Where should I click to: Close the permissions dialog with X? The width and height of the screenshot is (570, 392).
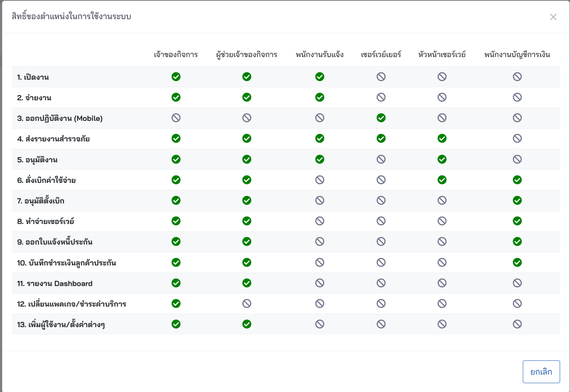coord(553,17)
